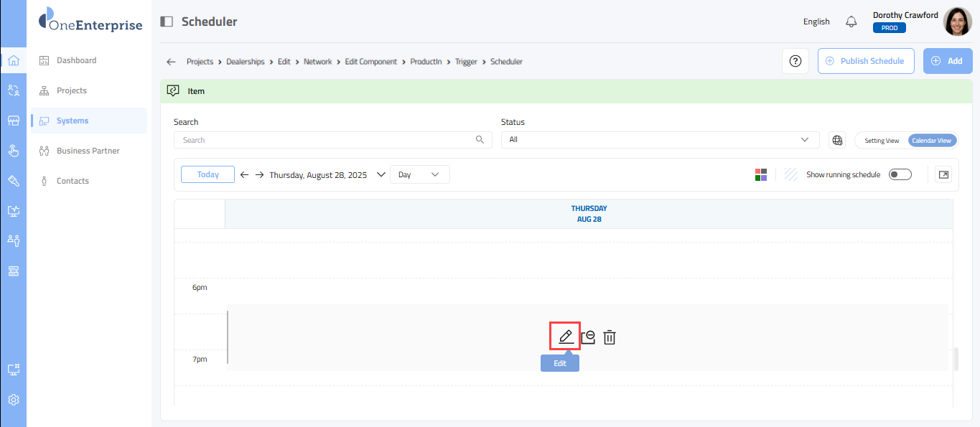Click the Edit pencil icon on schedule
The image size is (980, 427).
(566, 337)
